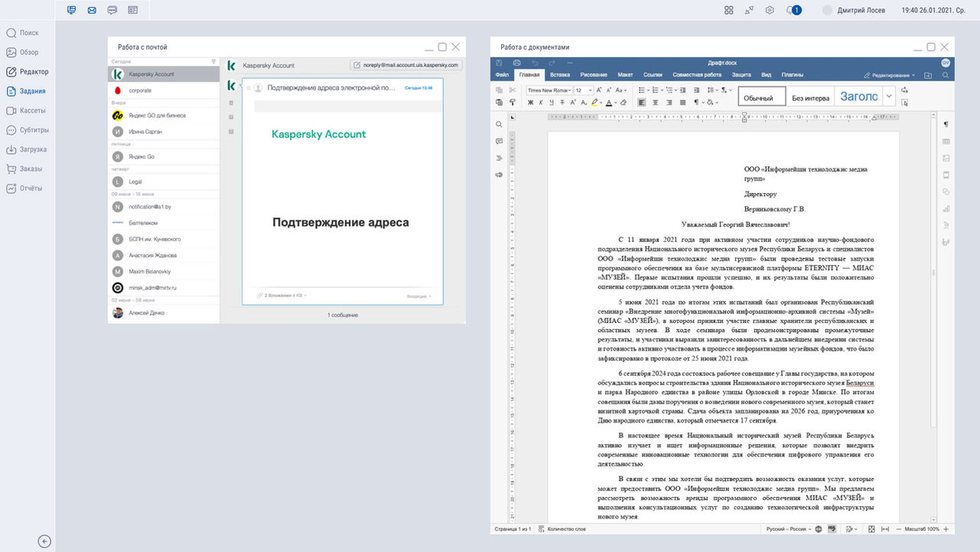Toggle underline formatting (Ч)
The height and width of the screenshot is (552, 980).
click(551, 102)
